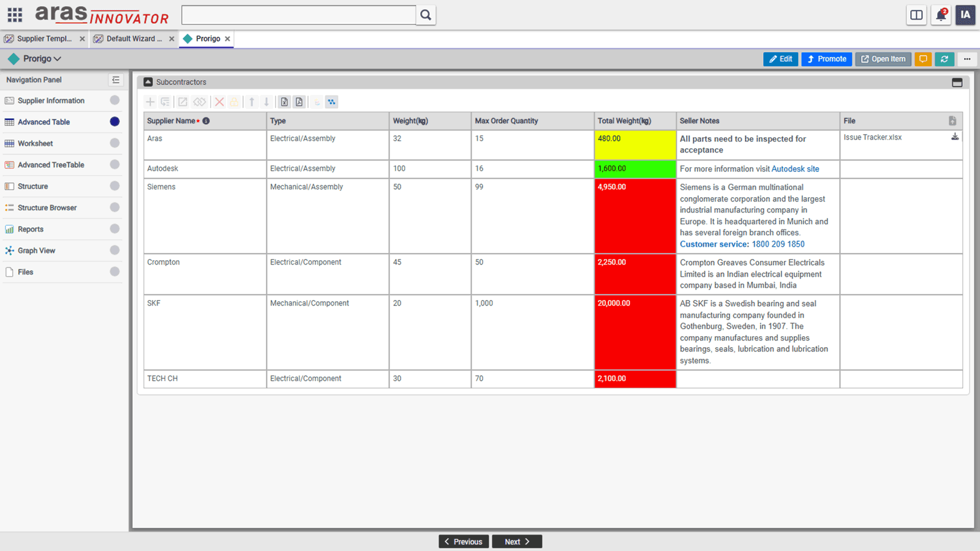This screenshot has width=980, height=551.
Task: Click the move row down arrow
Action: 266,102
